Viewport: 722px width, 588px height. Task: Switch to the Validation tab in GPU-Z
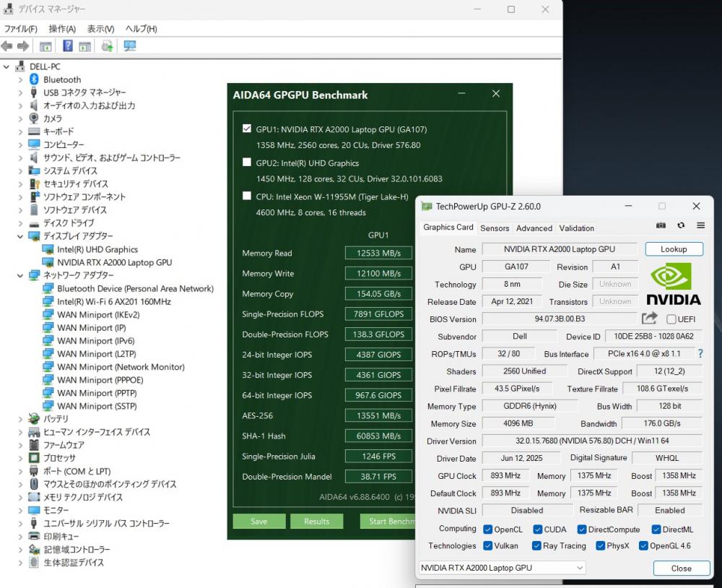(576, 228)
